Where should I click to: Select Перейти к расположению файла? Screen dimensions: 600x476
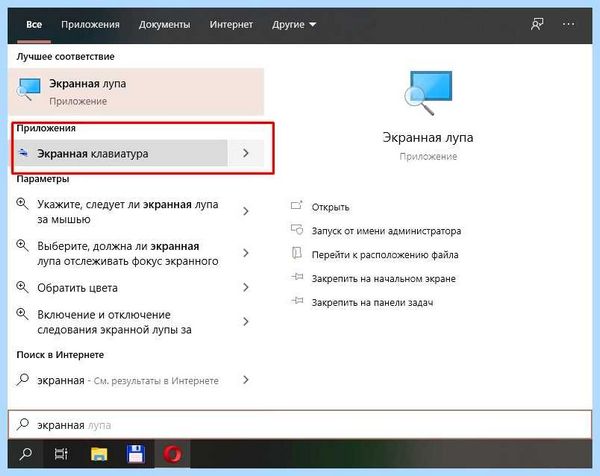tap(385, 255)
